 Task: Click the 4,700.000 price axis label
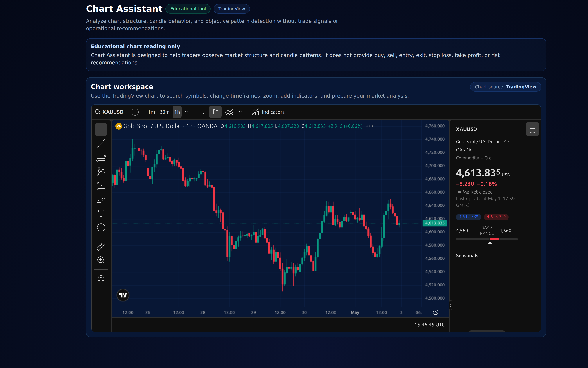pos(435,166)
